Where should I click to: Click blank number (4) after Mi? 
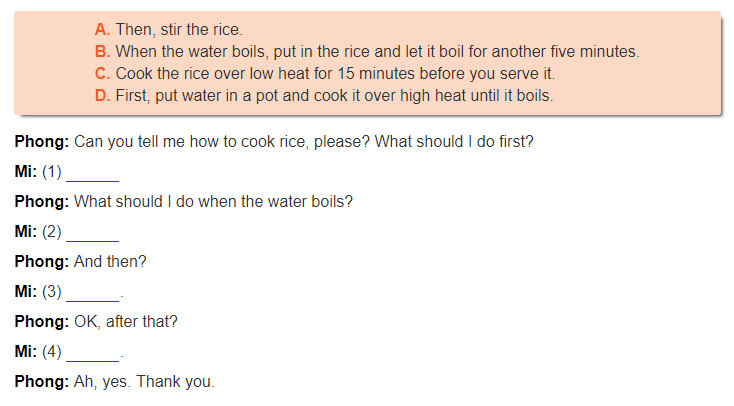93,353
